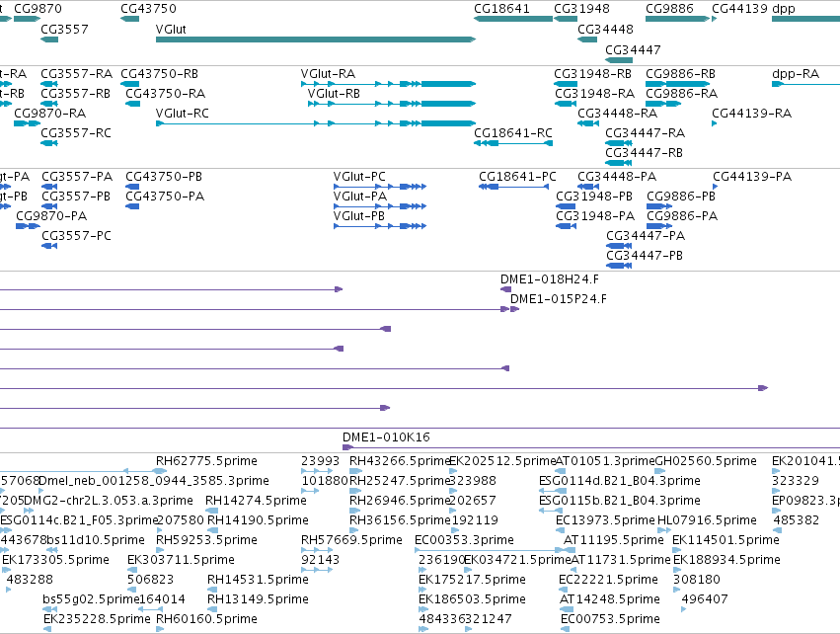Click the CG3557-RB transcript label

coord(76,93)
